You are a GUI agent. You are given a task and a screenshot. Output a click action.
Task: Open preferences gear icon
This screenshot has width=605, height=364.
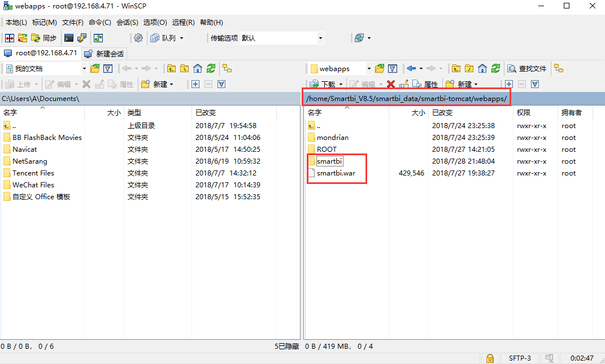click(x=138, y=38)
